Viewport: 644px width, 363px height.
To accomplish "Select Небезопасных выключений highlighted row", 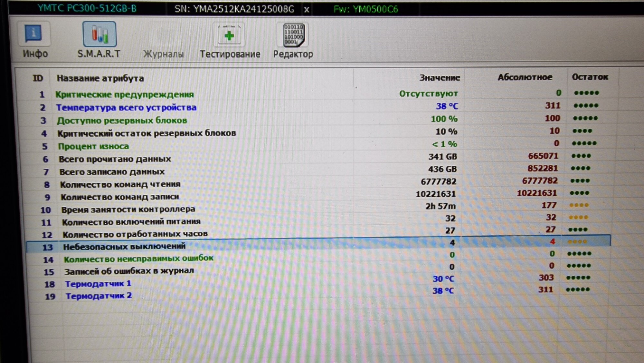I will tap(124, 247).
